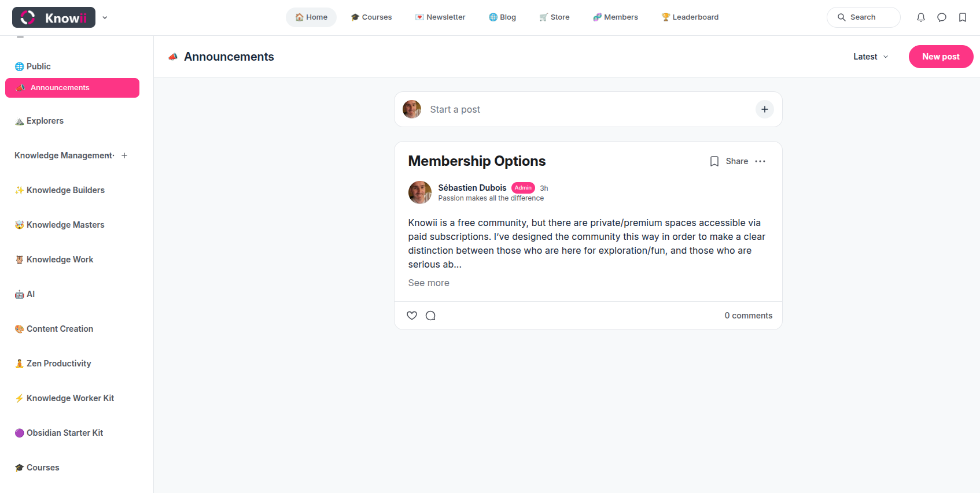The width and height of the screenshot is (980, 493).
Task: Open Sébastien Dubois's profile name link
Action: (x=472, y=188)
